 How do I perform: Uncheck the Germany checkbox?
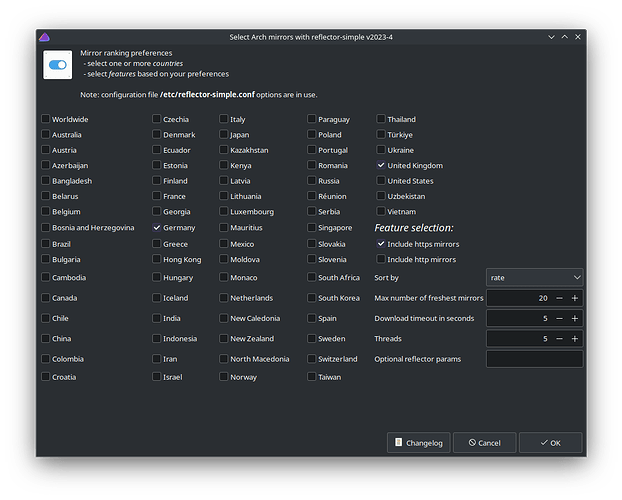tap(157, 227)
